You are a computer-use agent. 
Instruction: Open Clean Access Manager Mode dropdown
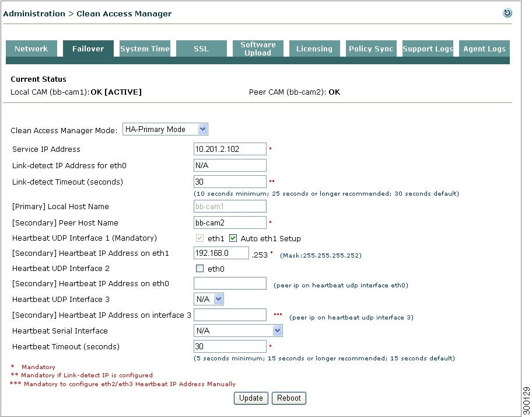coord(165,130)
